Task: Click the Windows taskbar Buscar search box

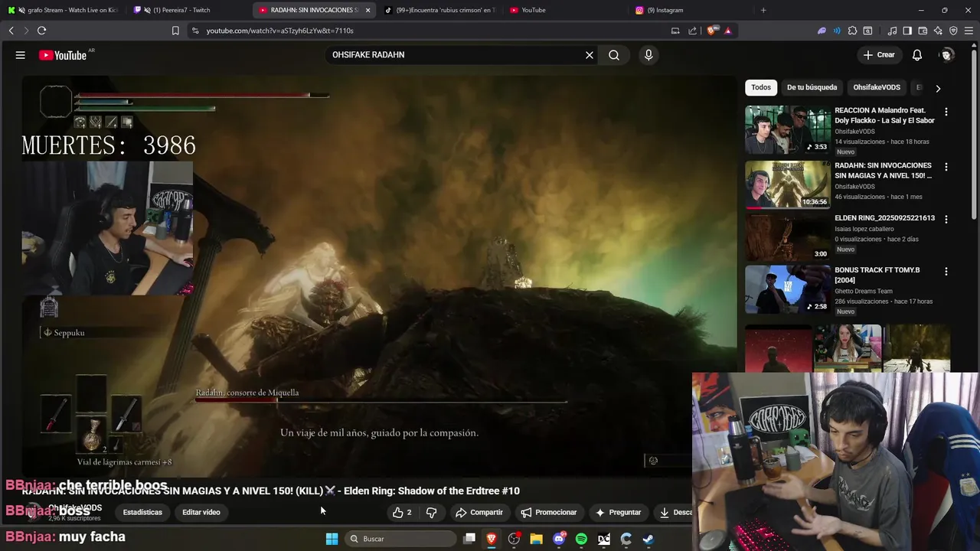Action: (x=400, y=539)
